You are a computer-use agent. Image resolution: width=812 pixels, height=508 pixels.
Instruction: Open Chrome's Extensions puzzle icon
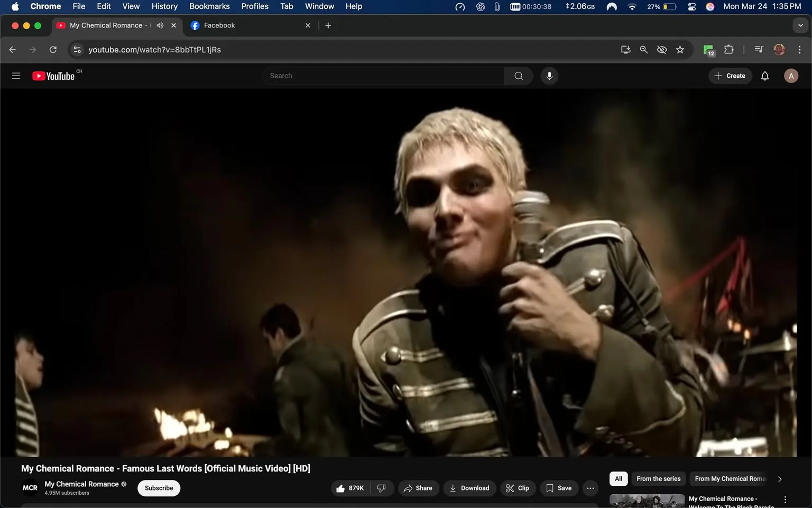click(x=728, y=50)
